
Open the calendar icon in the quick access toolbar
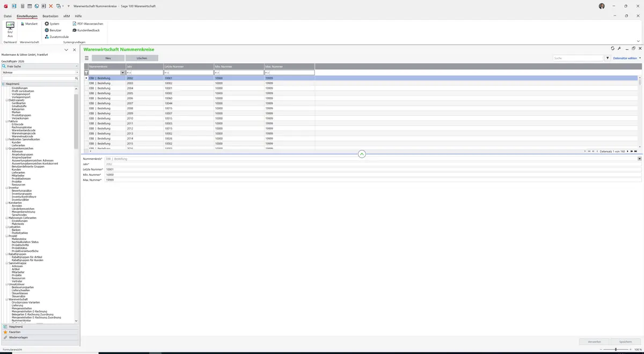point(29,6)
